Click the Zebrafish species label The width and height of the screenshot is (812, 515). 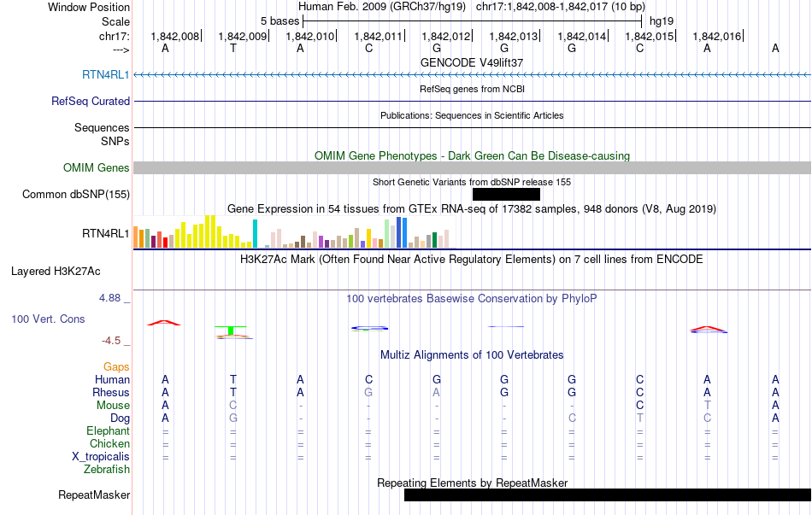click(107, 470)
